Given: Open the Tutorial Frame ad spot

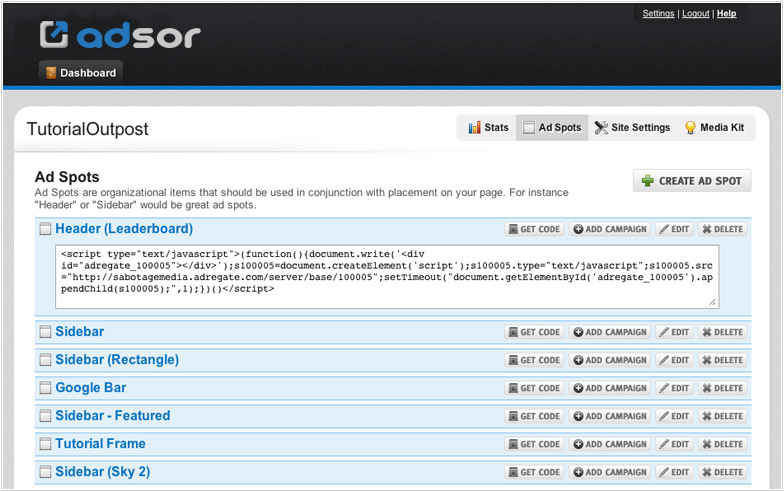Looking at the screenshot, I should pos(100,444).
